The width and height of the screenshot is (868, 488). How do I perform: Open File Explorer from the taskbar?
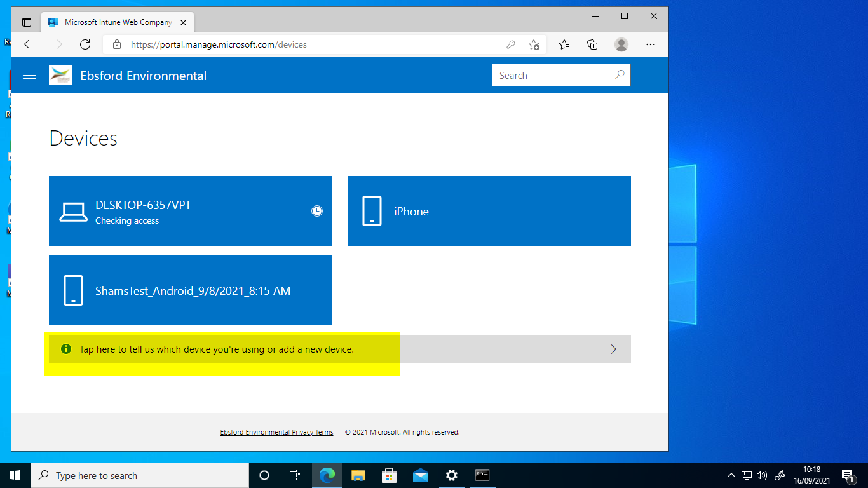click(x=358, y=475)
